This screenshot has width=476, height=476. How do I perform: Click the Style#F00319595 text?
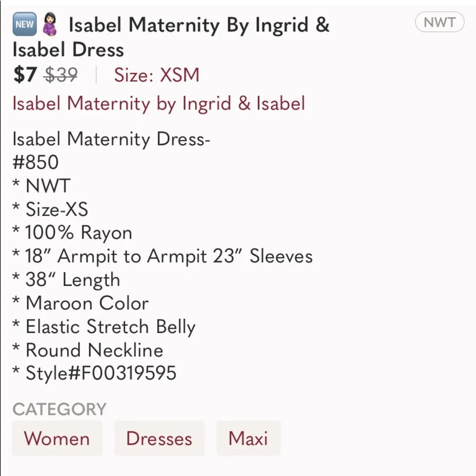pos(95,373)
